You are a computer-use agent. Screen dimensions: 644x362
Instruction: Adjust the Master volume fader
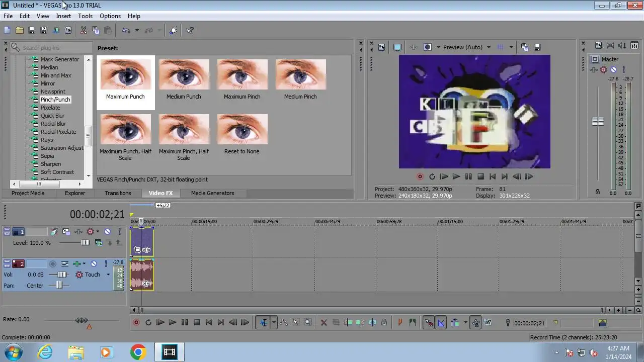pos(598,122)
